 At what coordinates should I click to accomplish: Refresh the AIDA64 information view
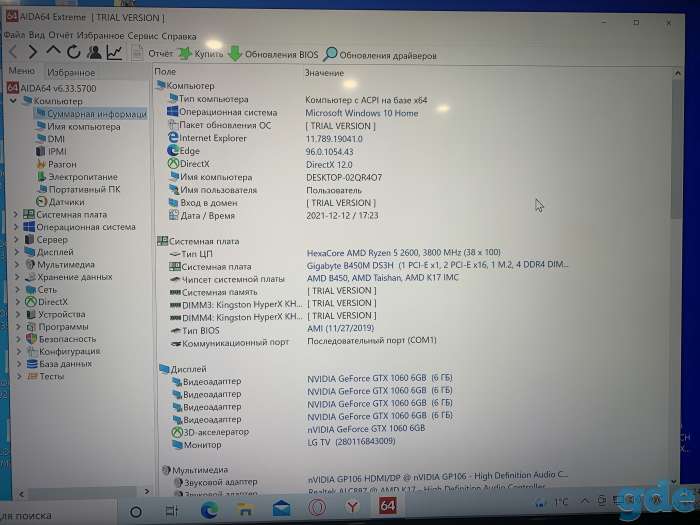coord(74,52)
